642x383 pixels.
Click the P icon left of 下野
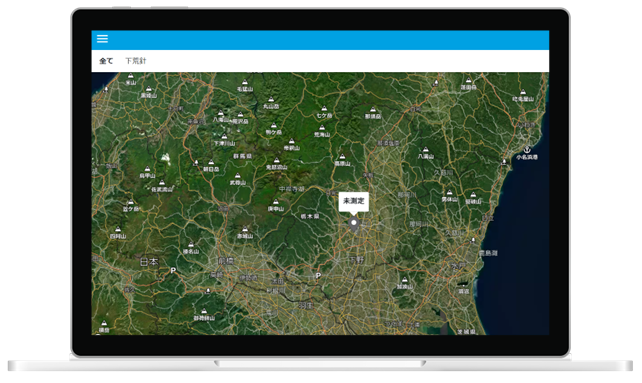click(x=318, y=276)
